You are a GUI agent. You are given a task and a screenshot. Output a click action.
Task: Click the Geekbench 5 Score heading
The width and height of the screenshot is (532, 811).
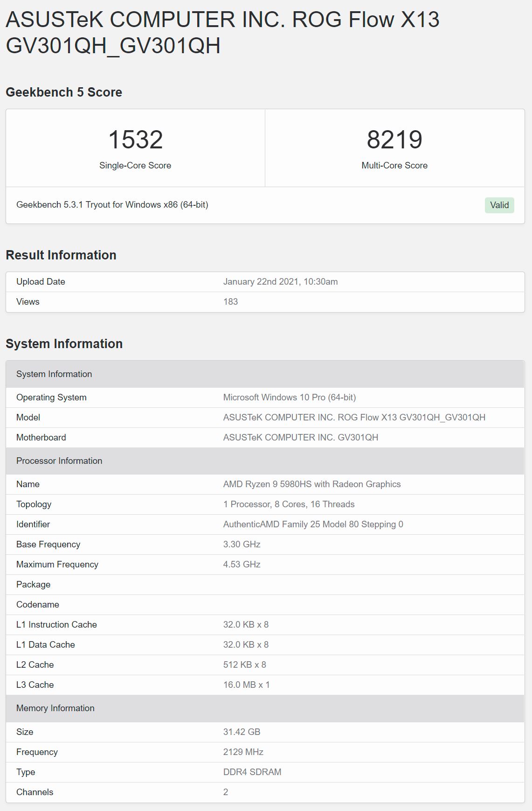pyautogui.click(x=64, y=92)
